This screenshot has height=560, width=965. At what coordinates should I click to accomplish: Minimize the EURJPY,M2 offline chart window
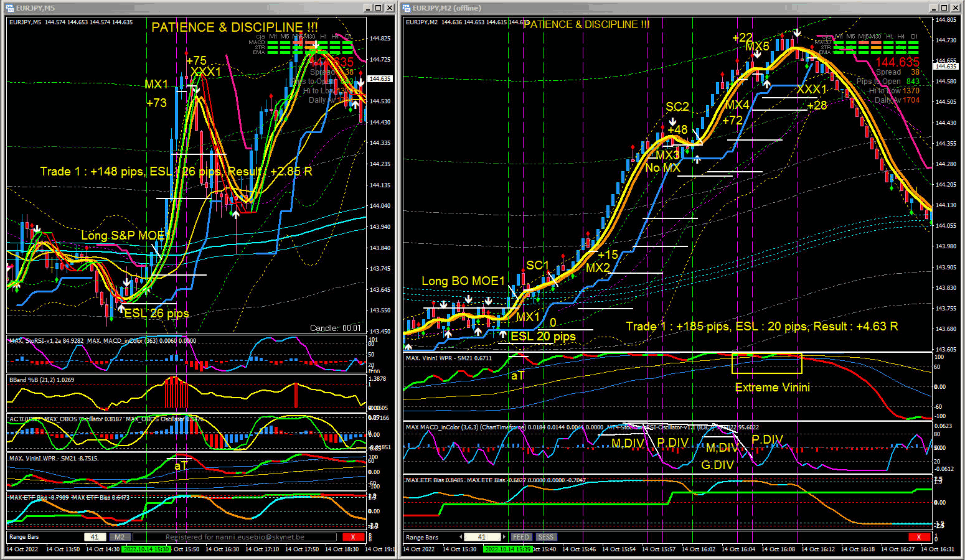[x=934, y=8]
